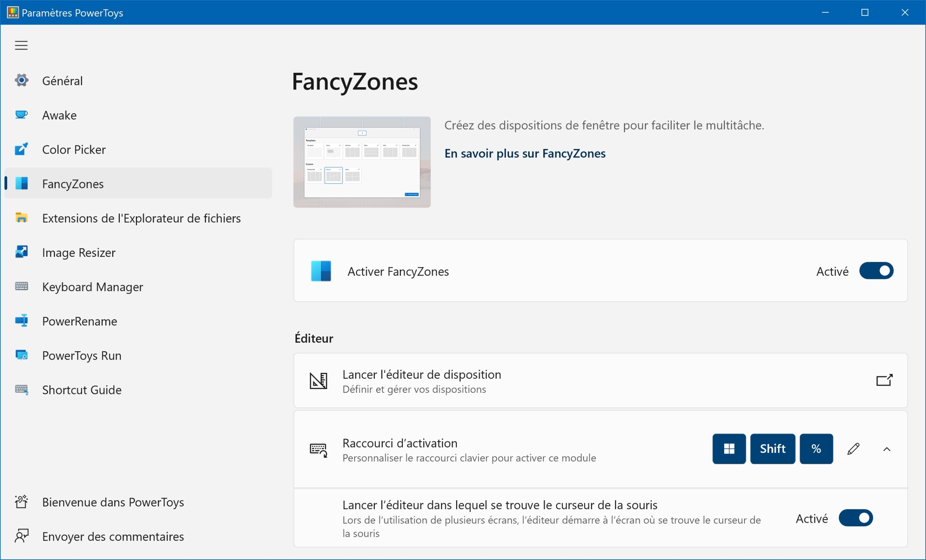
Task: Click the FancyZones page heading
Action: coord(355,81)
